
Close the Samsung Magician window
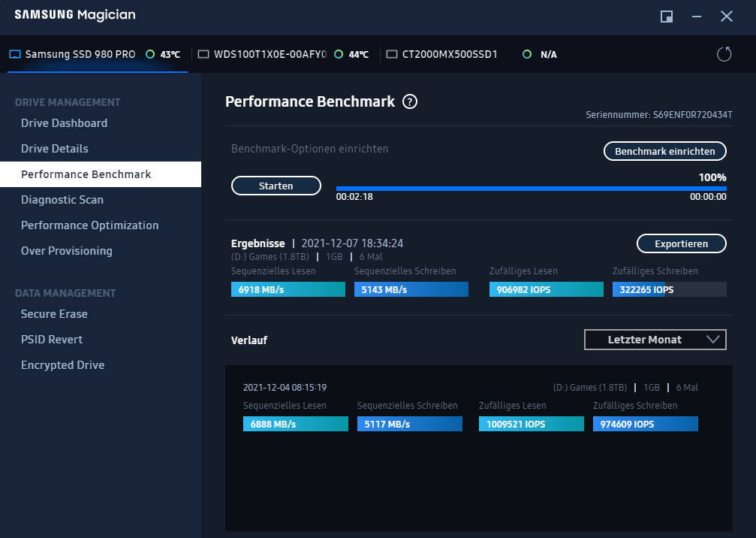pyautogui.click(x=727, y=17)
